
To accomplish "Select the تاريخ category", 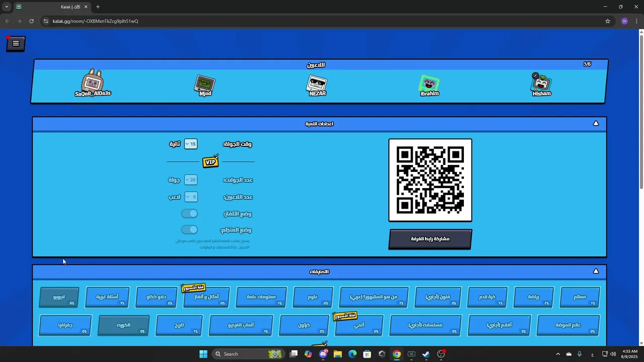I will 180,325.
